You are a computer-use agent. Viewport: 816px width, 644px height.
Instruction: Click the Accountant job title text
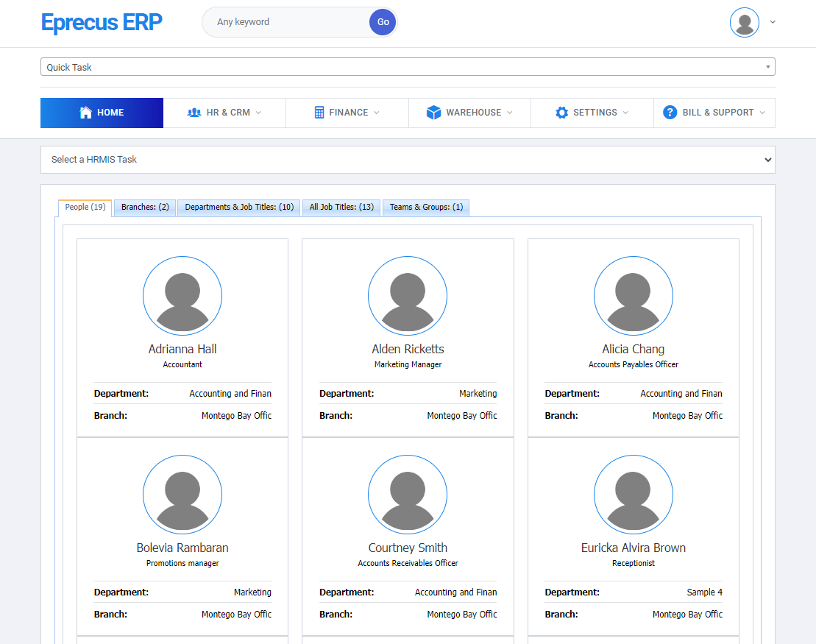pyautogui.click(x=182, y=364)
